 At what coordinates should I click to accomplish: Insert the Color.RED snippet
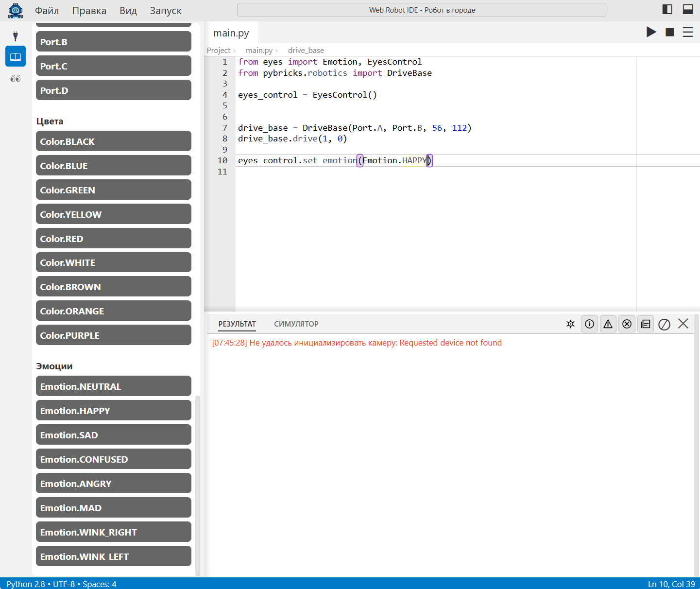pyautogui.click(x=114, y=238)
